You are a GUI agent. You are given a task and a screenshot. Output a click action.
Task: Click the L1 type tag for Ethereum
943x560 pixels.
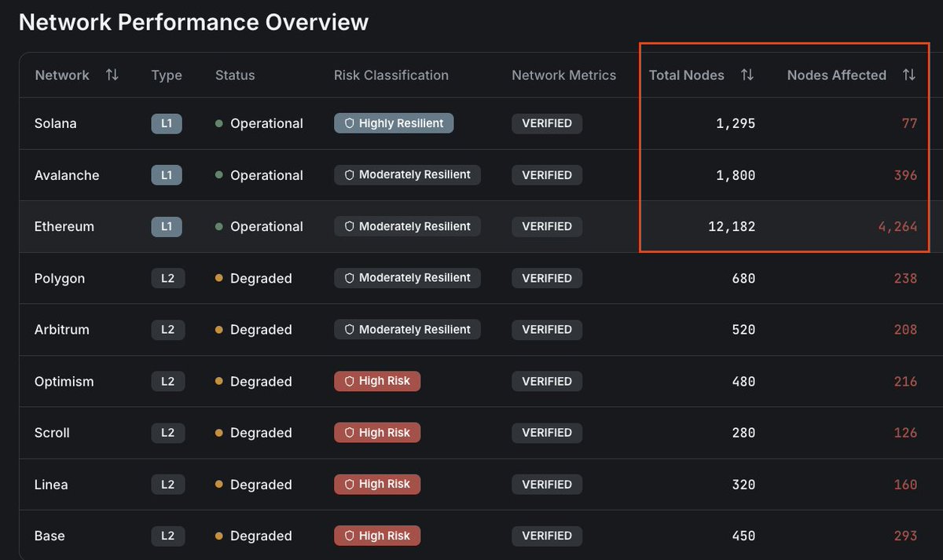point(167,226)
